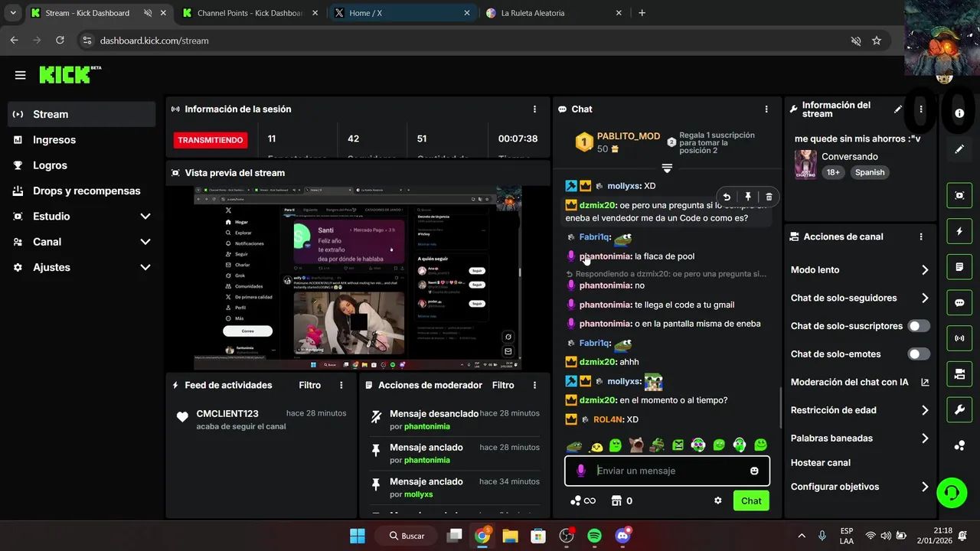This screenshot has width=980, height=551.
Task: Click the pencil edit icon in right toolbar
Action: click(959, 149)
